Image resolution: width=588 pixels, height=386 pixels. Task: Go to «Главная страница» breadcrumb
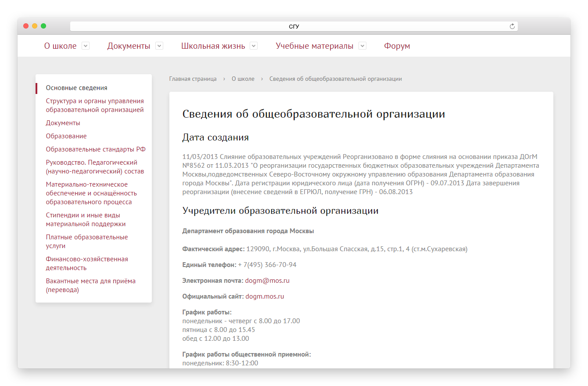click(x=193, y=79)
